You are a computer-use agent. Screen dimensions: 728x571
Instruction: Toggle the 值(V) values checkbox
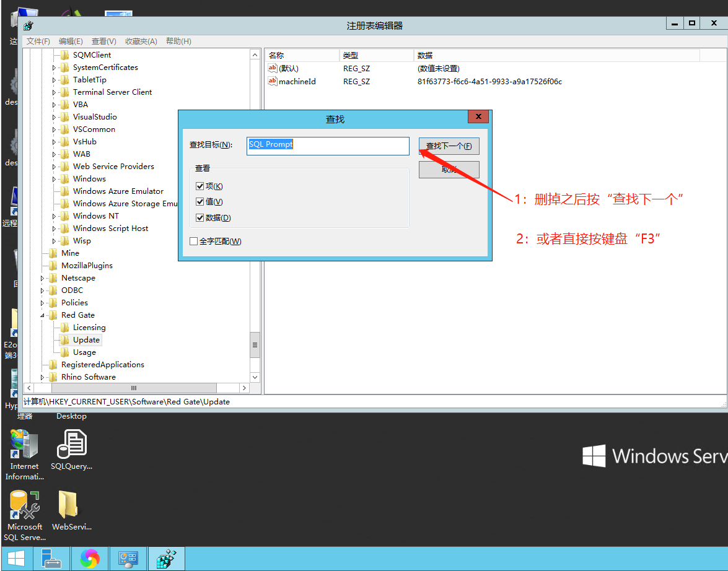tap(200, 201)
